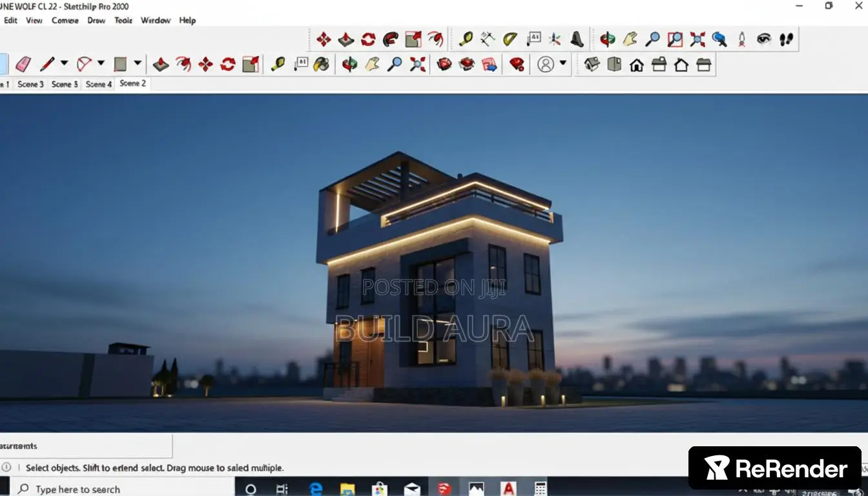This screenshot has height=496, width=868.
Task: Select the Position Camera tool
Action: 741,39
